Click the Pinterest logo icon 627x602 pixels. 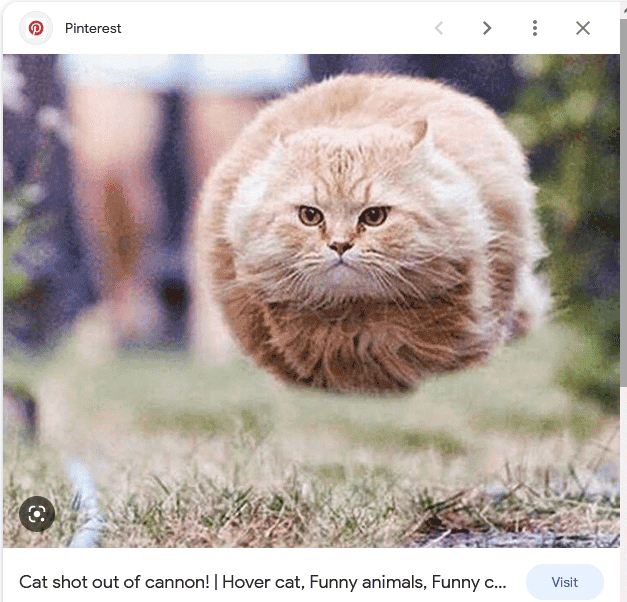coord(36,28)
